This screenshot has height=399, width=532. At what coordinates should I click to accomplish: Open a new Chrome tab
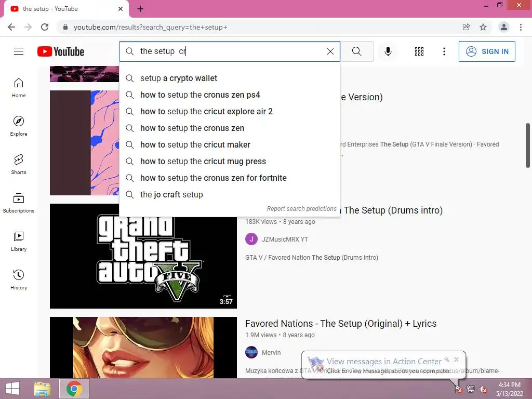140,9
